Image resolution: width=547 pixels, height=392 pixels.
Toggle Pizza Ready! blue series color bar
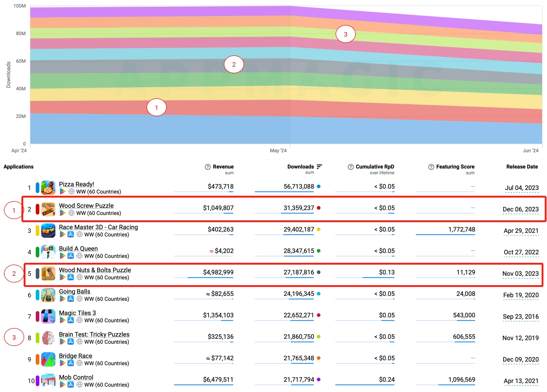[38, 188]
